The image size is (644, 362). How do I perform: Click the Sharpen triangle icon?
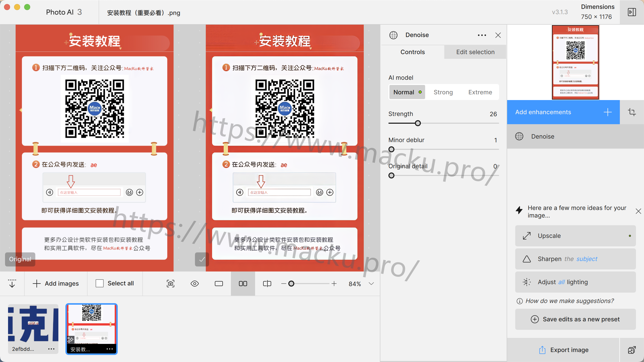[x=527, y=259]
